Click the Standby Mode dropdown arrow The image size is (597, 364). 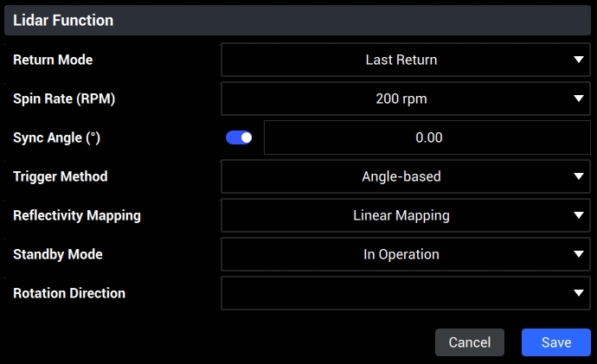pos(579,254)
